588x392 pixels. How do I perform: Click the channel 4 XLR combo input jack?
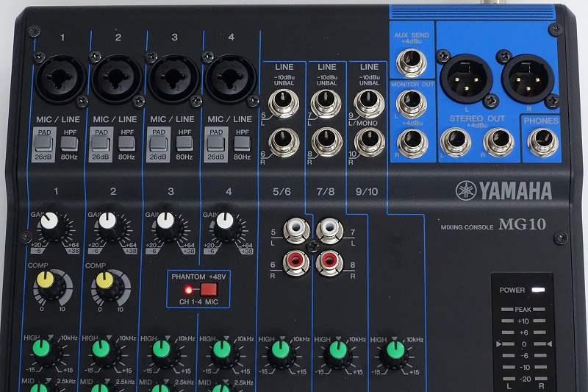point(230,79)
